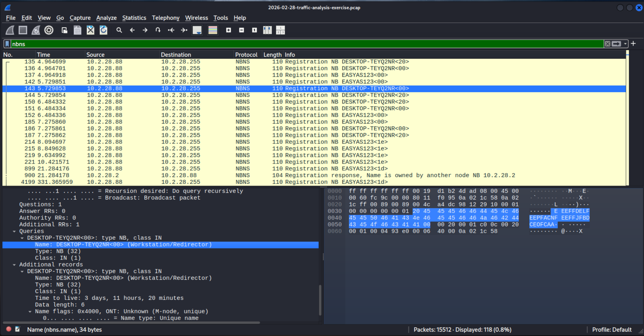Sort by the Info column header
Image resolution: width=644 pixels, height=336 pixels.
coord(455,55)
